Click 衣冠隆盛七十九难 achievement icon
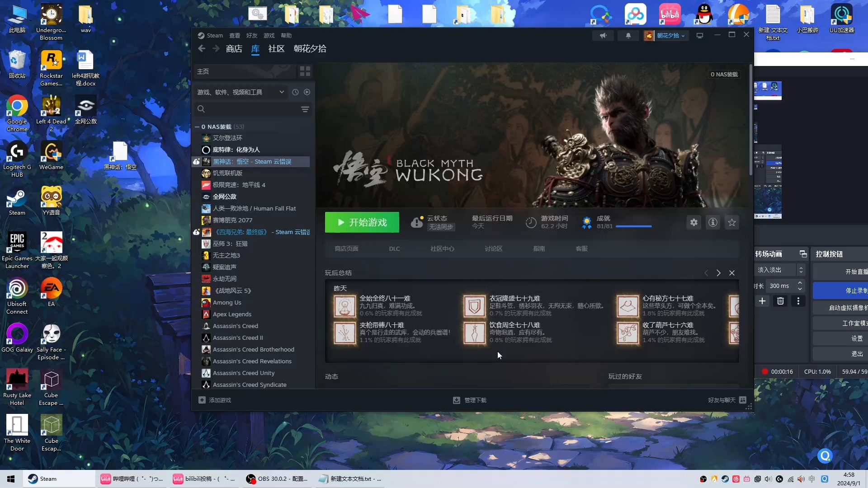Viewport: 868px width, 488px height. pos(475,306)
